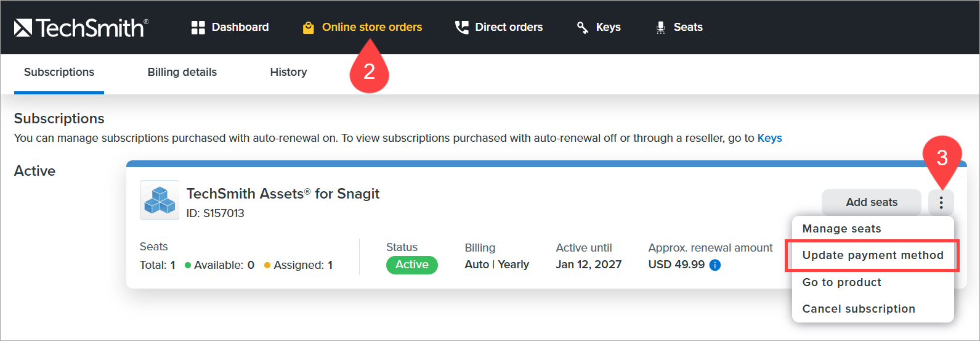980x341 pixels.
Task: Click the green Active status badge
Action: (411, 265)
